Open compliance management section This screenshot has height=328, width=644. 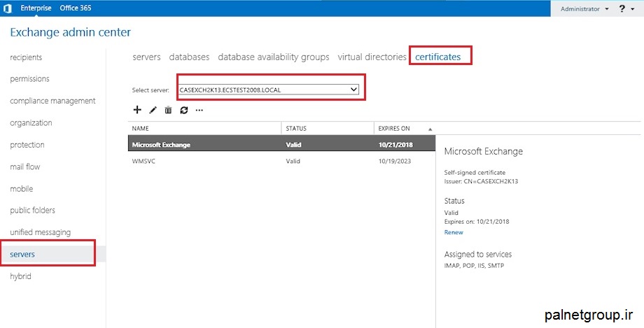(x=52, y=101)
